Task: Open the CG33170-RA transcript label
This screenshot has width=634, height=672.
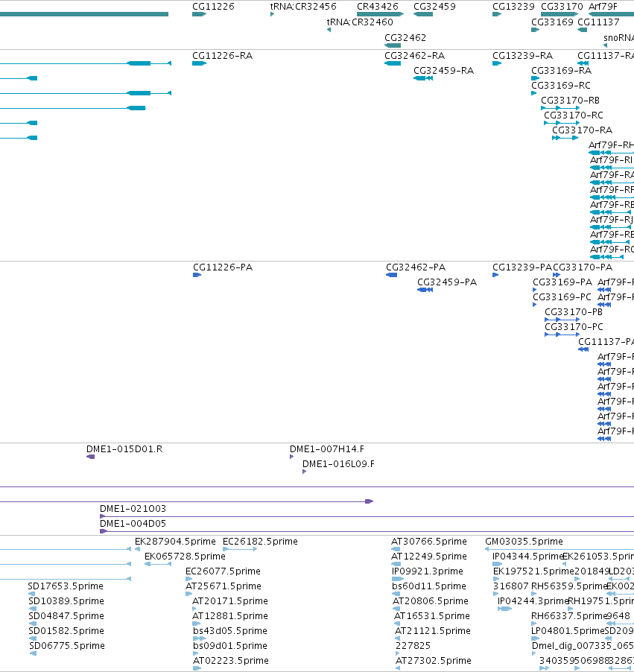Action: coord(582,130)
